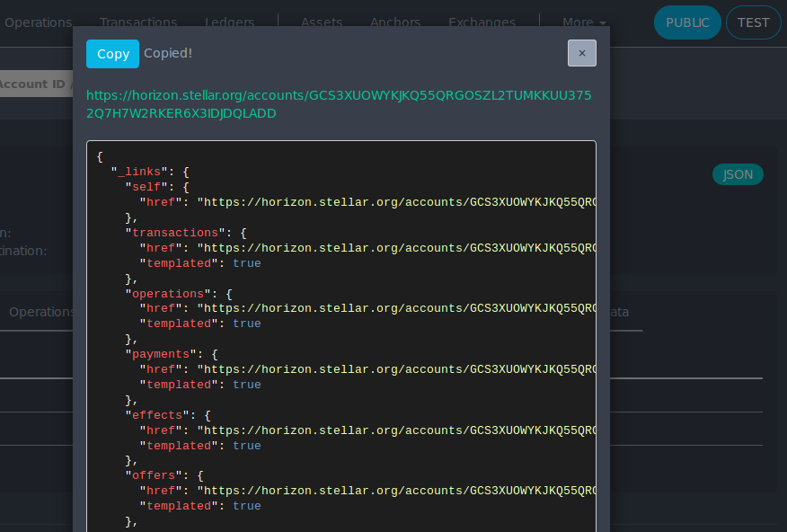Click the href URL under "operations"
Screen dimensions: 787x532
pos(396,308)
